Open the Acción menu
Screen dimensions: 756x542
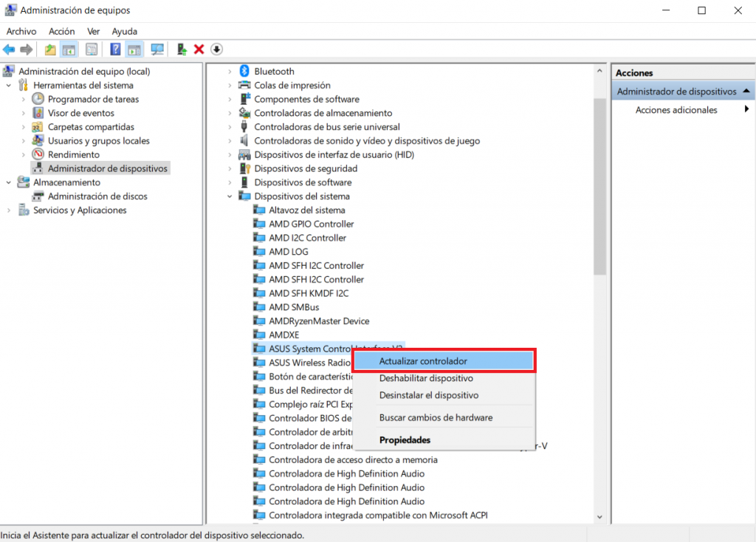pos(62,32)
